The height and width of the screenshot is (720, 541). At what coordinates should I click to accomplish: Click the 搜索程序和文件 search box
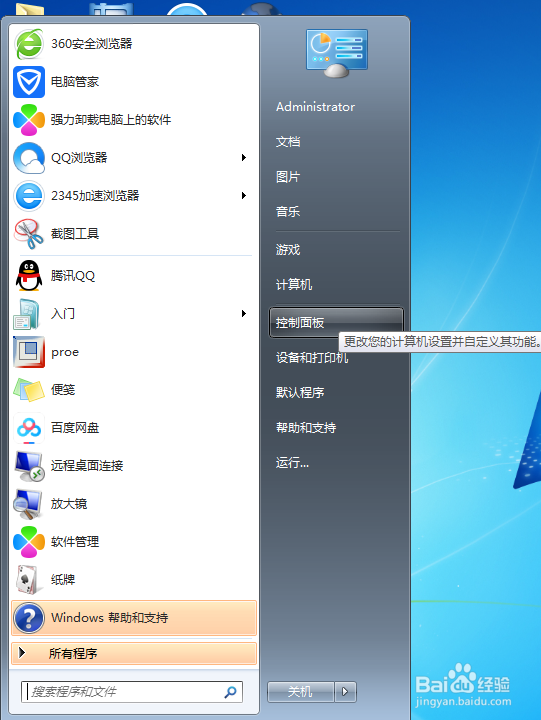click(132, 692)
